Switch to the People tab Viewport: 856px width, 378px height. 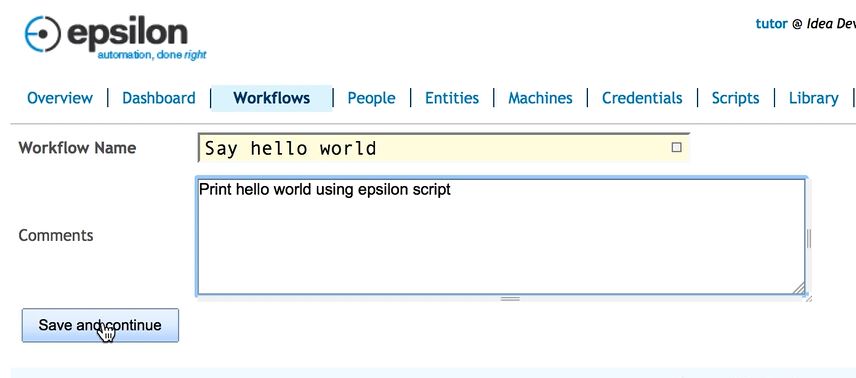(x=371, y=98)
